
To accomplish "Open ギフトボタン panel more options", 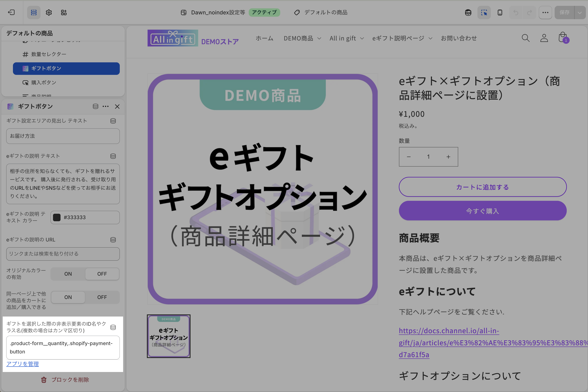I will [106, 107].
